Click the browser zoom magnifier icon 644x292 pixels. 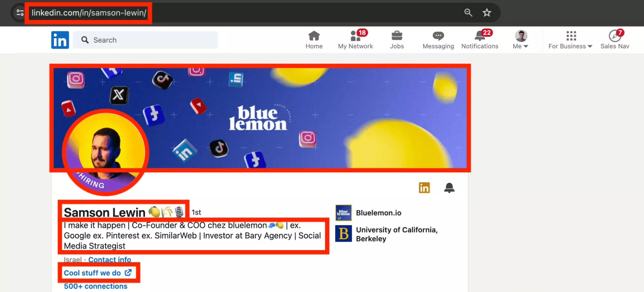tap(468, 13)
